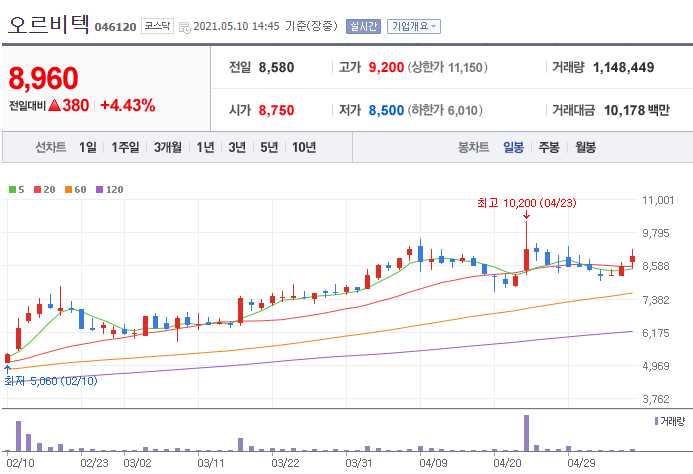Click the 거래량 volume legend label
Image resolution: width=693 pixels, height=474 pixels.
tap(670, 421)
